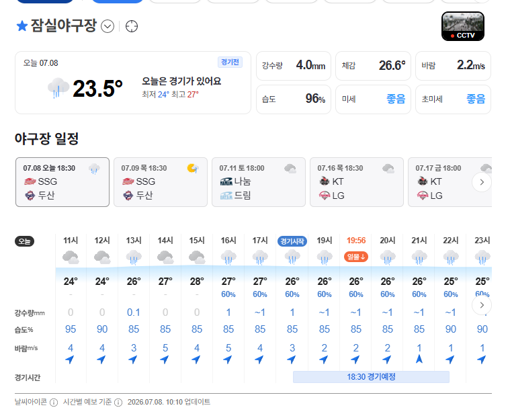Select the 07.09 목 SSG vs 두산 game

pyautogui.click(x=161, y=182)
